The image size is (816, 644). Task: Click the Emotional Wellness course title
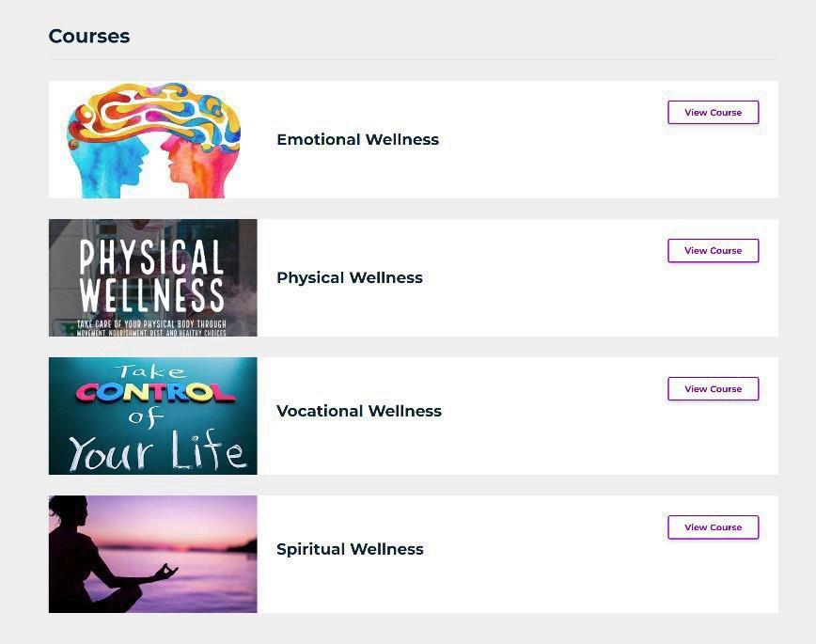(x=357, y=139)
